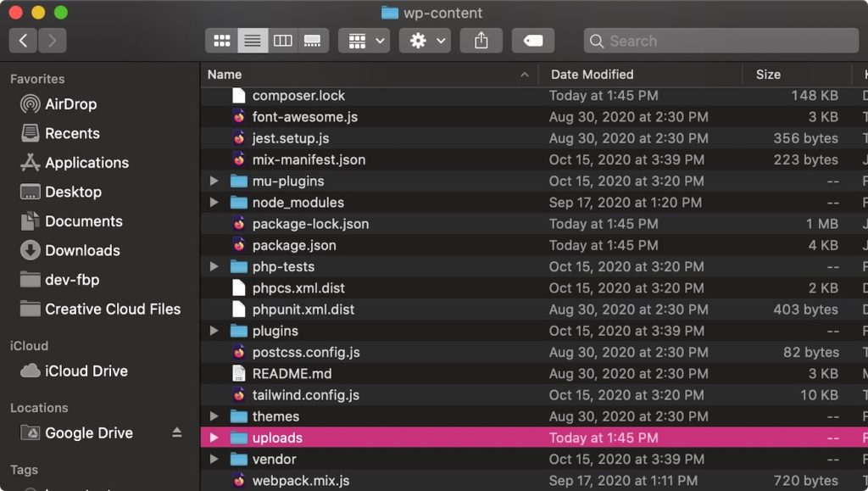Go forward in folder history
The width and height of the screenshot is (868, 491).
(x=52, y=41)
